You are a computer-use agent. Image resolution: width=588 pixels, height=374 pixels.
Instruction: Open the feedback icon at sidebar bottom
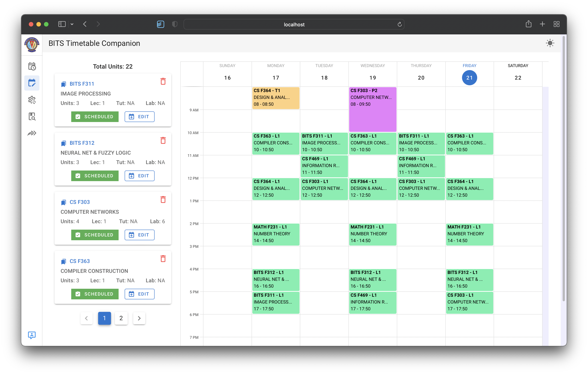(x=32, y=335)
